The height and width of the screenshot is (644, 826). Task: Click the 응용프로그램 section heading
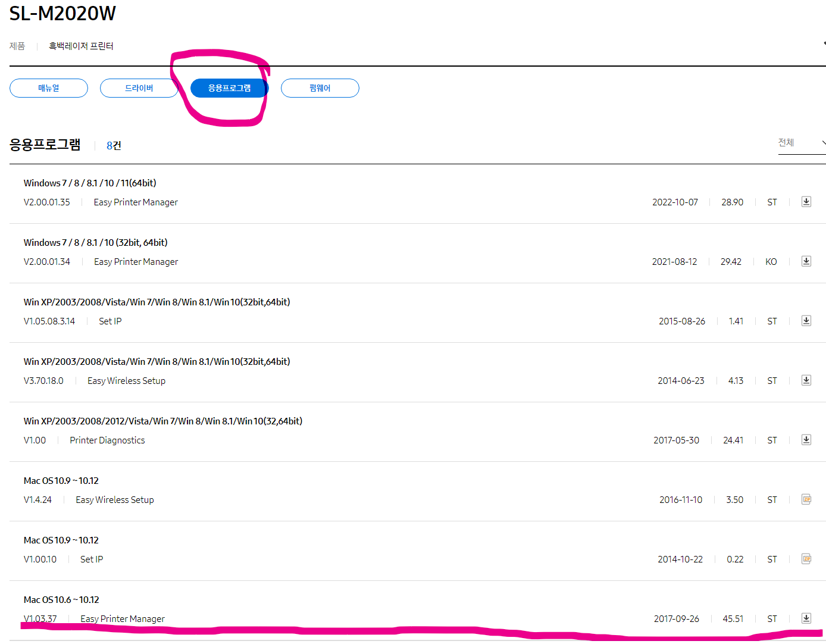click(45, 145)
